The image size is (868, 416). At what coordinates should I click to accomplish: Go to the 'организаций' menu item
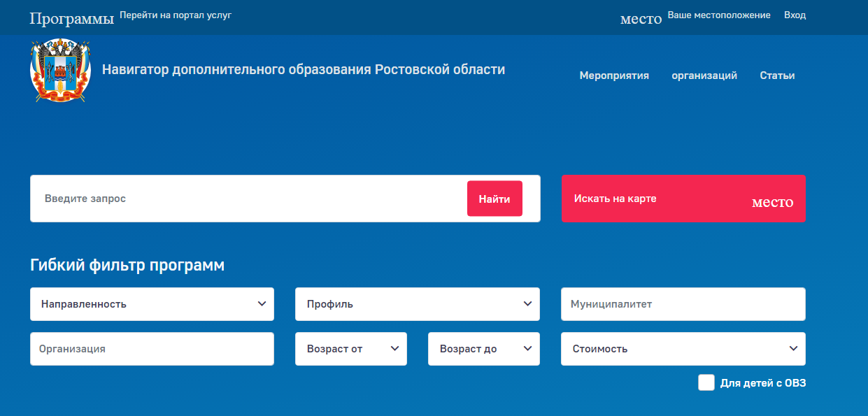coord(704,76)
